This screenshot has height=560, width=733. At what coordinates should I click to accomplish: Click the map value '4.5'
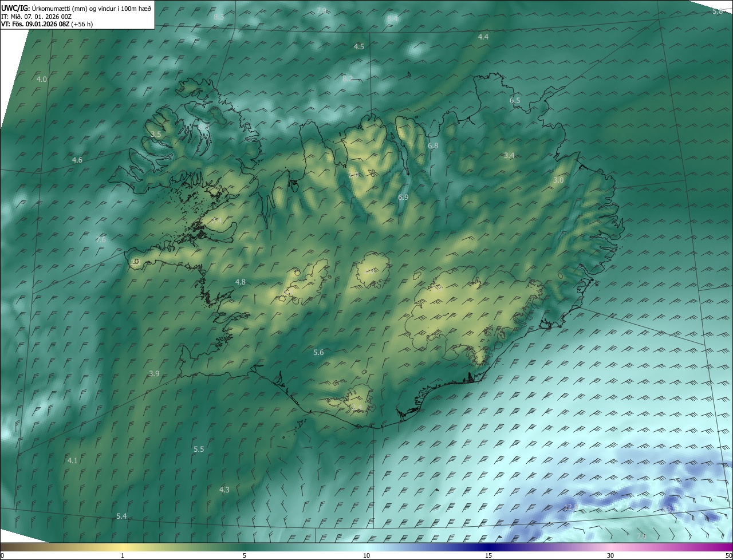coord(359,46)
